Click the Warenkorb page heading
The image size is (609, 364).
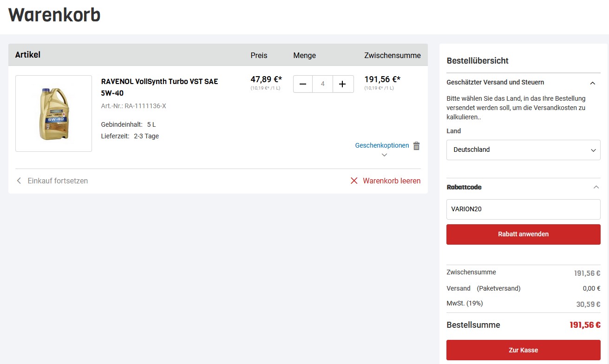(54, 15)
